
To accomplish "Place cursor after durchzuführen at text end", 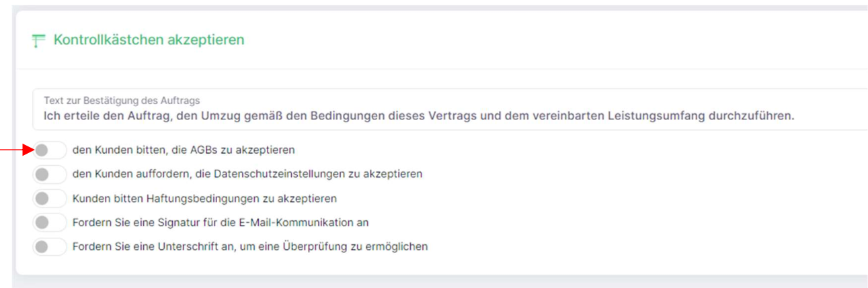I will pos(795,115).
